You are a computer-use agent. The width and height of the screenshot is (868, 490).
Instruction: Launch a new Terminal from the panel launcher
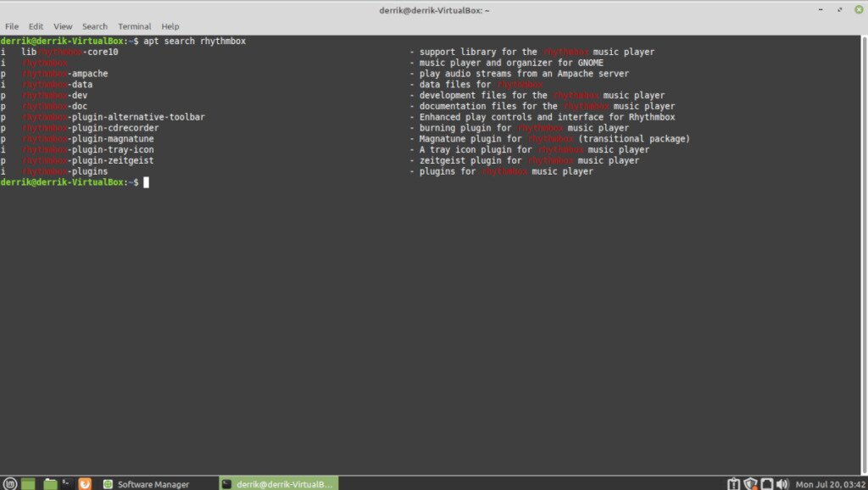65,483
